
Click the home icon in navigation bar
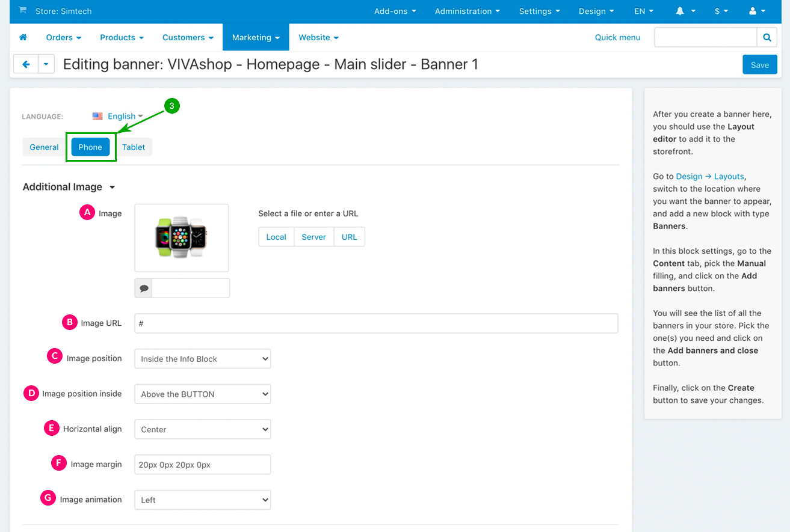tap(23, 37)
